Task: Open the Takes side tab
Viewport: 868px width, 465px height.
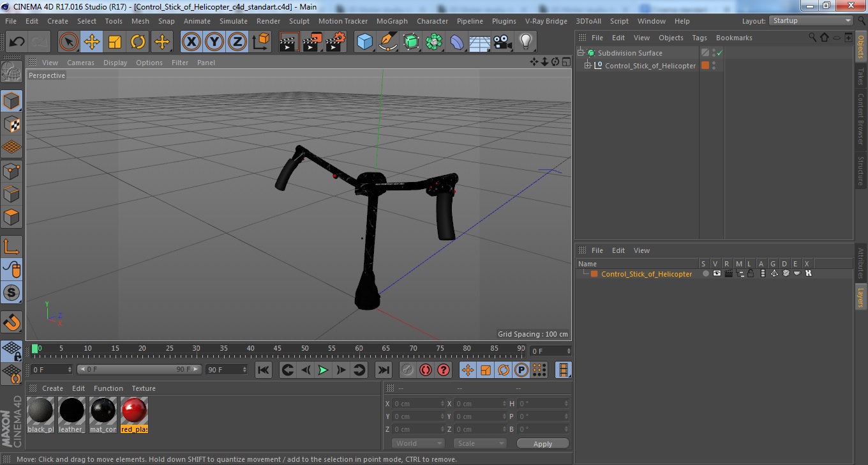Action: [860, 77]
